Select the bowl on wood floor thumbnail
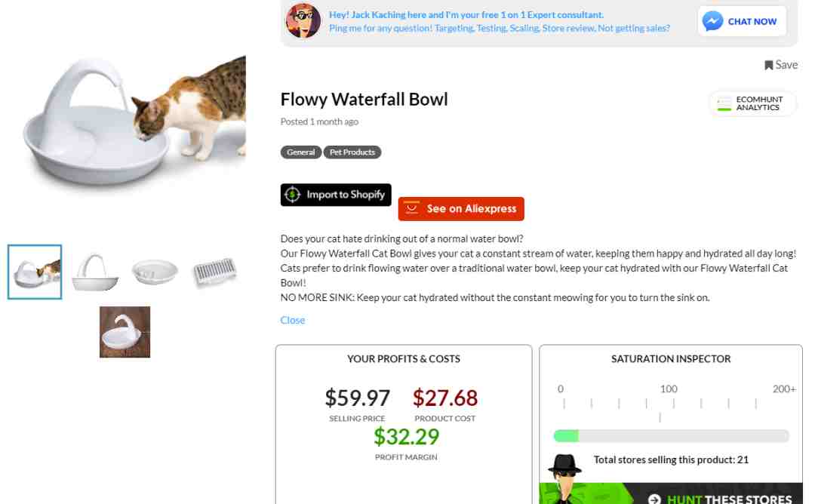This screenshot has width=815, height=504. point(125,332)
